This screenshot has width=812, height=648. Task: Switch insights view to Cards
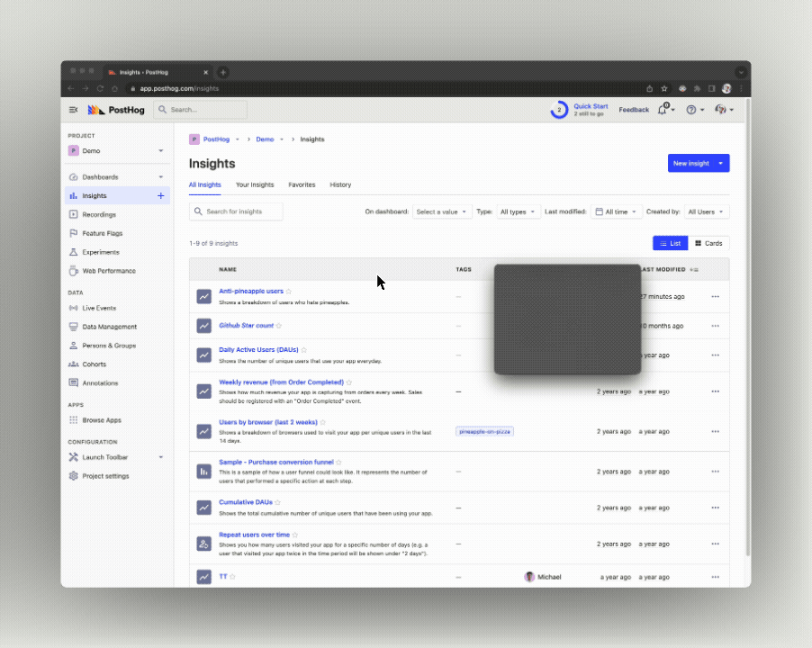click(x=708, y=243)
